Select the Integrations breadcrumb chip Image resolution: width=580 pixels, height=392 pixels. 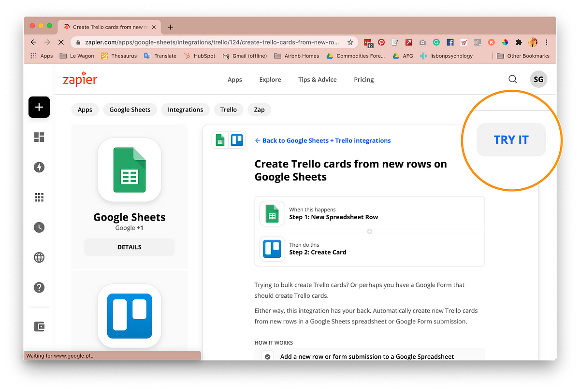click(186, 110)
